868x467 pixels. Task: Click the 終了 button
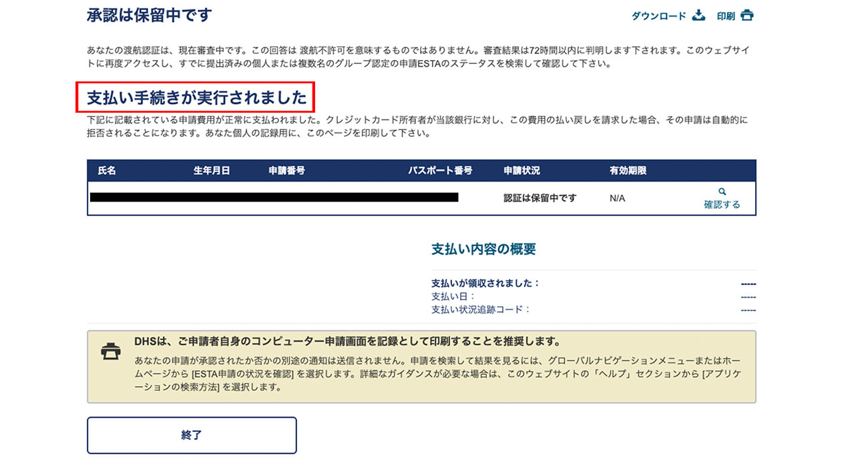pyautogui.click(x=192, y=435)
